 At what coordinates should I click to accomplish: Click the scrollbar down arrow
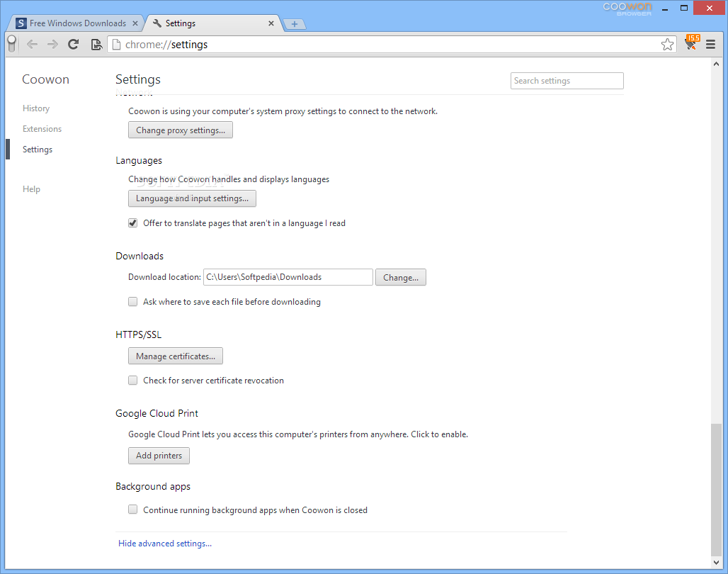point(716,563)
